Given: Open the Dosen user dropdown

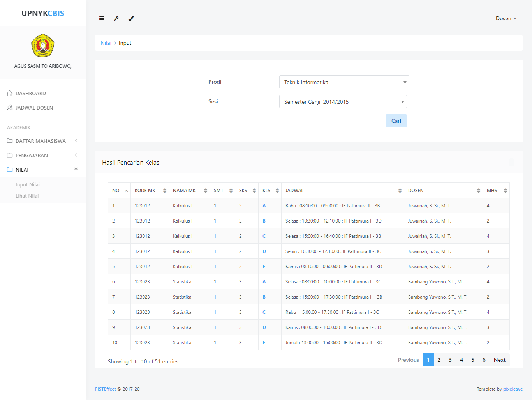Looking at the screenshot, I should [506, 18].
